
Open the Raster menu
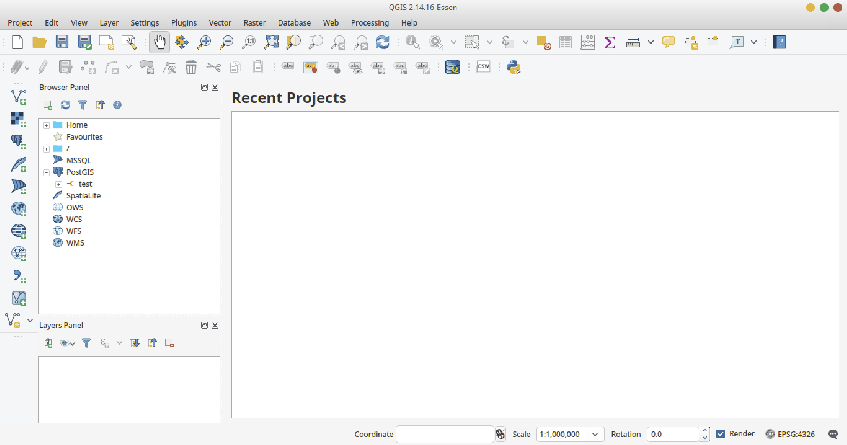[254, 23]
